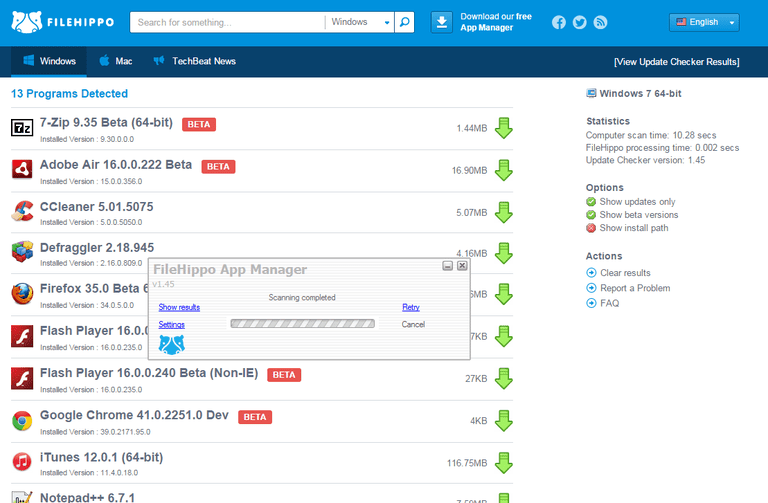Click the search magnifier button
Viewport: 768px width, 503px height.
point(404,22)
